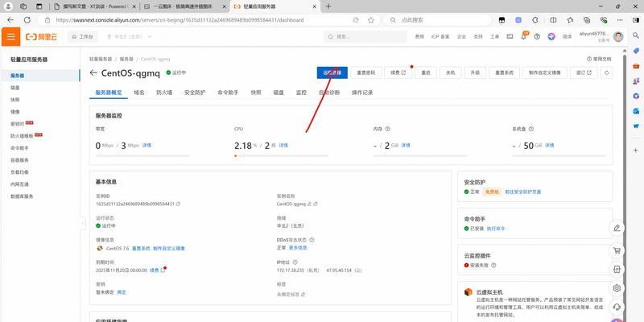
Task: Open 前往安全防护页面 link
Action: 522,192
